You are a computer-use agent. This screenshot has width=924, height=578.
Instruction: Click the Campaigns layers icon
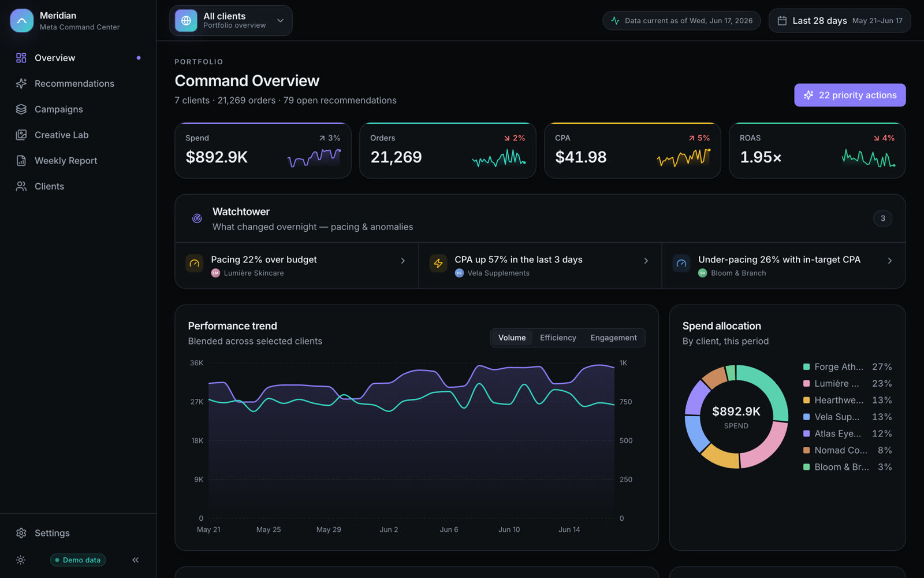click(x=21, y=109)
